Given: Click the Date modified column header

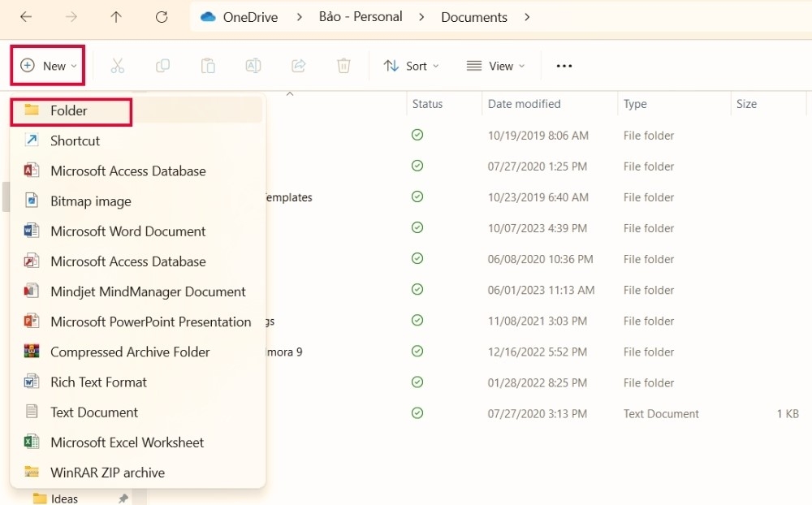Looking at the screenshot, I should (x=524, y=104).
